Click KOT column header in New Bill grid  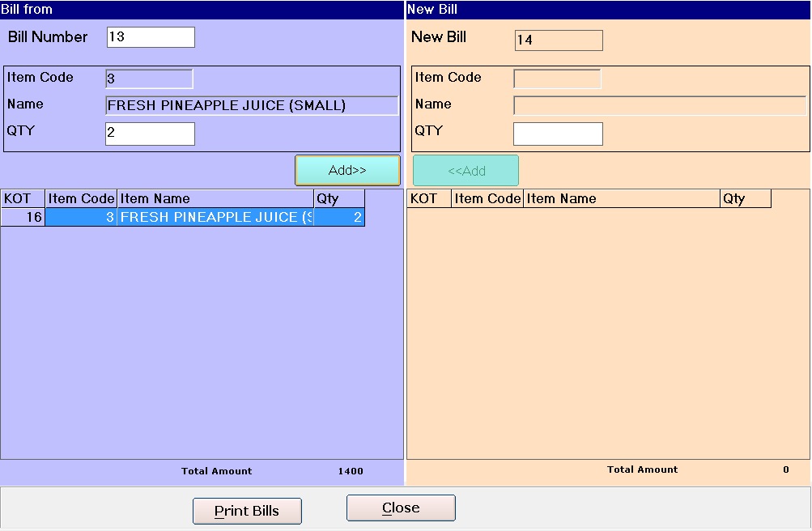point(429,199)
